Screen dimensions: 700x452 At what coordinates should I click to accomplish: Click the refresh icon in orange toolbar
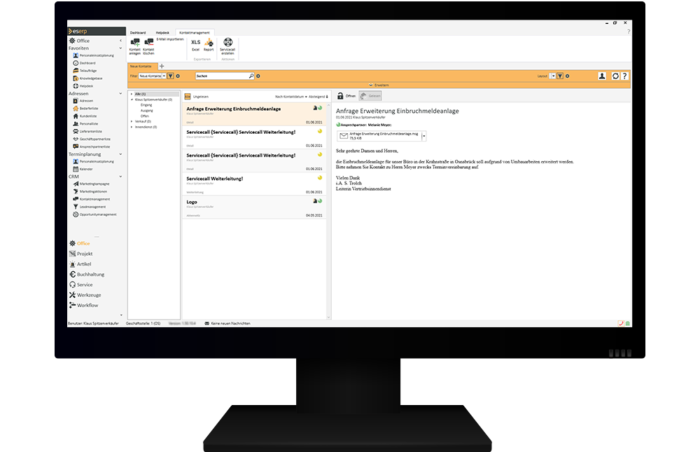tap(616, 76)
